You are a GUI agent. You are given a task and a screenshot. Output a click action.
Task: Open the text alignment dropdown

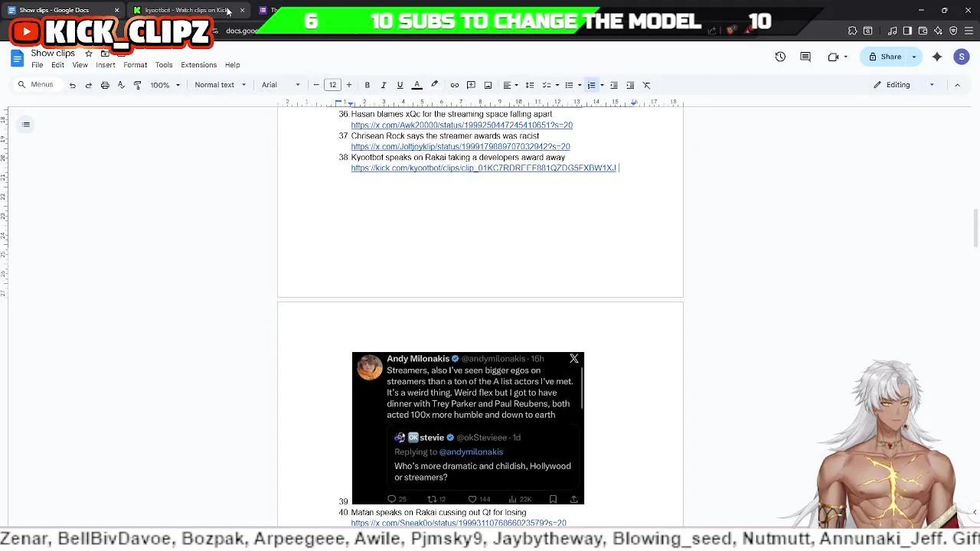[x=510, y=85]
